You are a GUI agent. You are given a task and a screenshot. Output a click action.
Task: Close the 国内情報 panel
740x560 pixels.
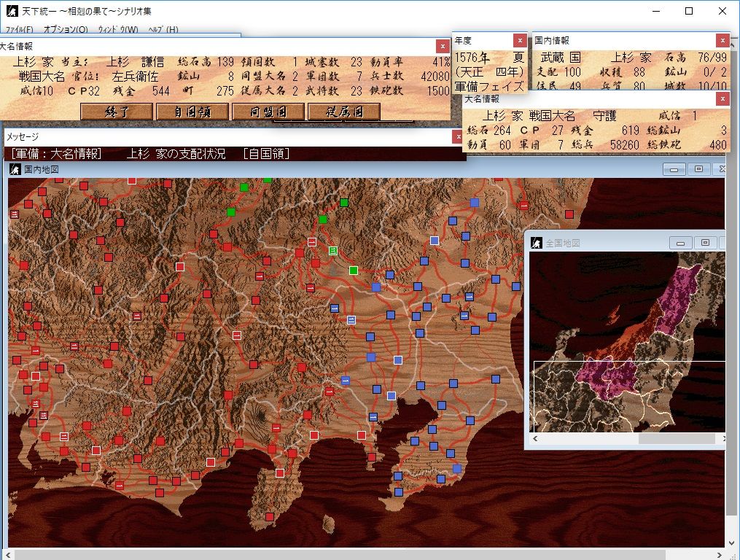tap(723, 41)
